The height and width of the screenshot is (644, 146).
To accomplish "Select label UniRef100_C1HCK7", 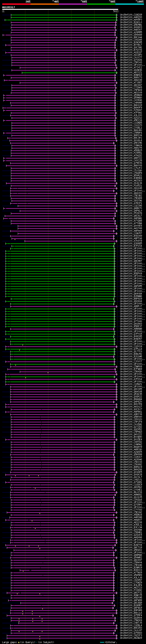I will pyautogui.click(x=131, y=457).
